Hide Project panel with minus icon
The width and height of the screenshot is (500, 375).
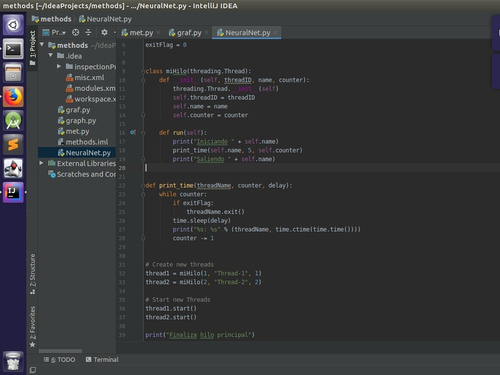(x=114, y=33)
